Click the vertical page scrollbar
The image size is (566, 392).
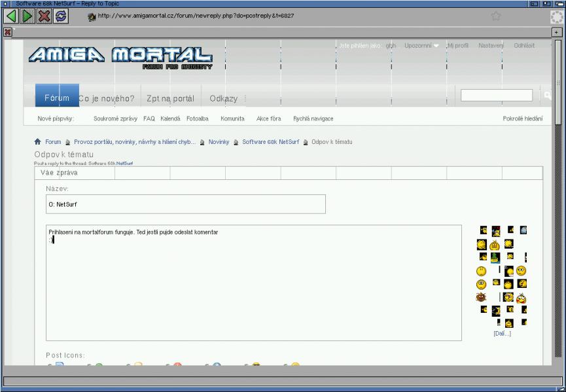point(557,196)
